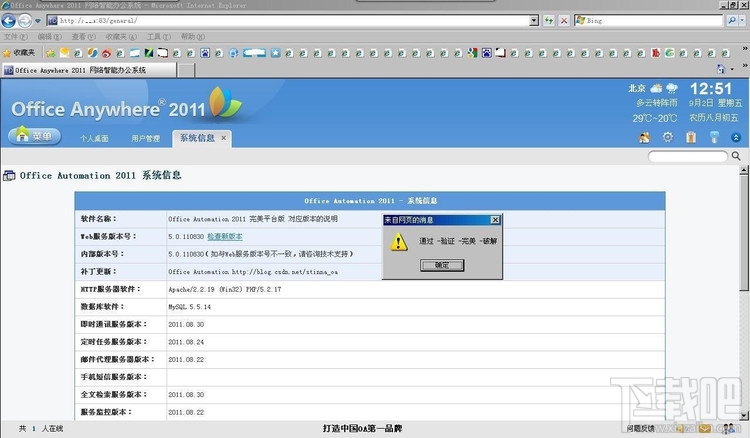Expand favorites bar overflow chevron
The width and height of the screenshot is (750, 438).
(745, 48)
